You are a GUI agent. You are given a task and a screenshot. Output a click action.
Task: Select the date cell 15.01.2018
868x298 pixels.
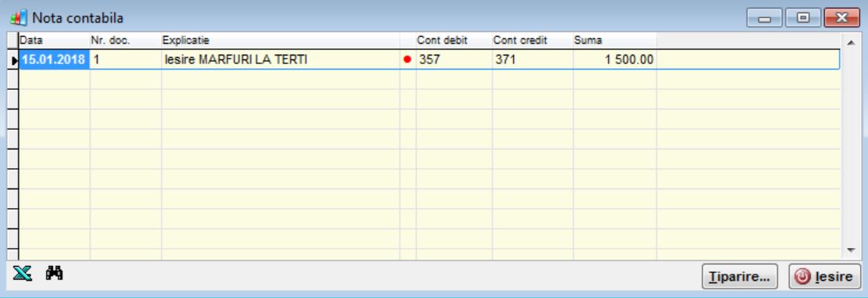pyautogui.click(x=54, y=59)
